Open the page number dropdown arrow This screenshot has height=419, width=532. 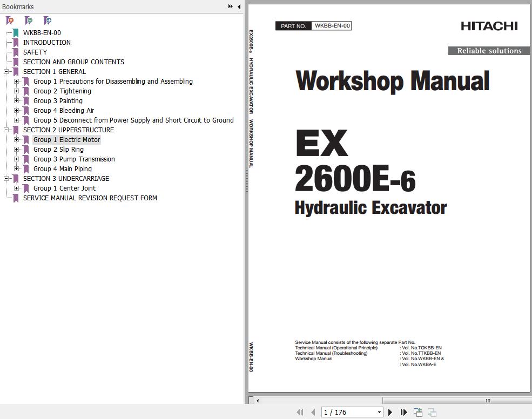(x=379, y=412)
